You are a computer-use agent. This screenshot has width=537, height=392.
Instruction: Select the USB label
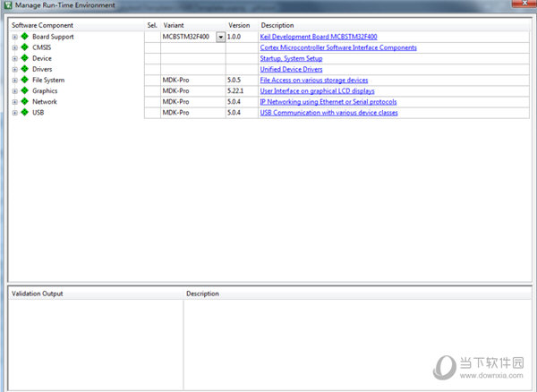(x=38, y=113)
